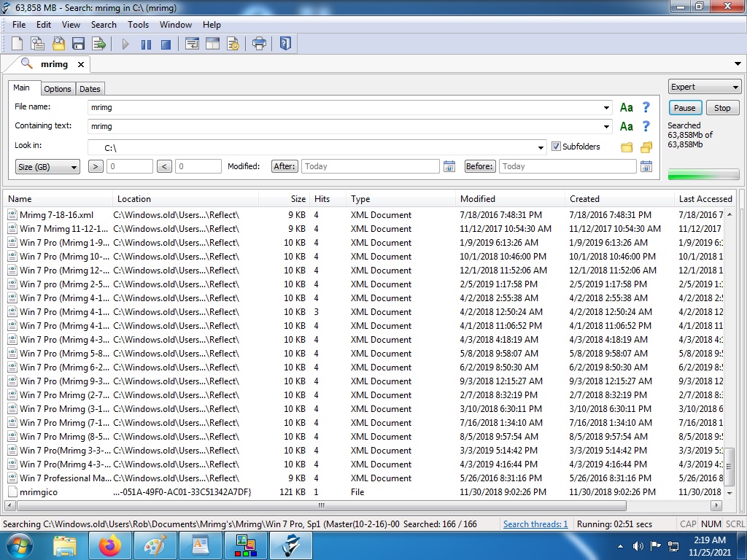This screenshot has width=747, height=560.
Task: Browse for a single Look in folder
Action: tap(627, 147)
